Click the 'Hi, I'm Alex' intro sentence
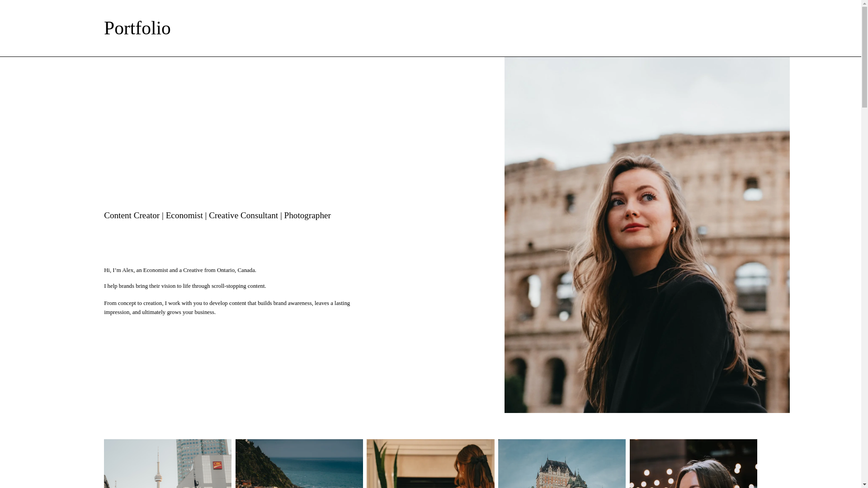Viewport: 868px width, 488px height. pyautogui.click(x=180, y=270)
